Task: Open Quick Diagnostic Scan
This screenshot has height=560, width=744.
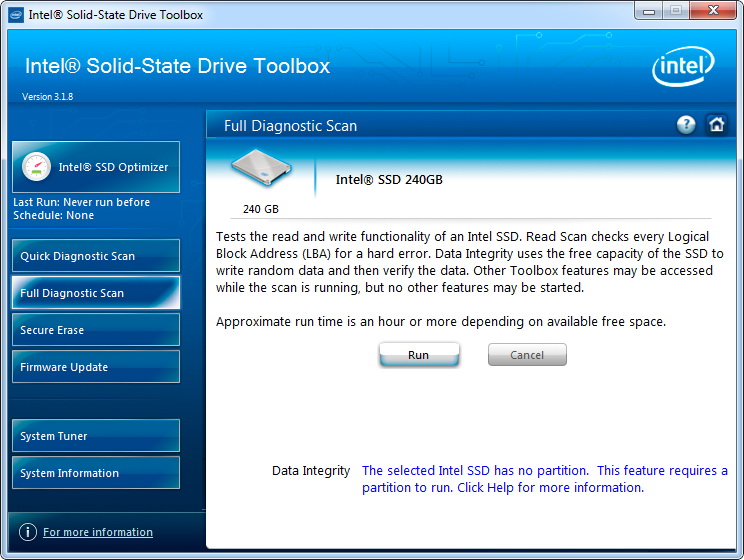Action: pyautogui.click(x=96, y=256)
